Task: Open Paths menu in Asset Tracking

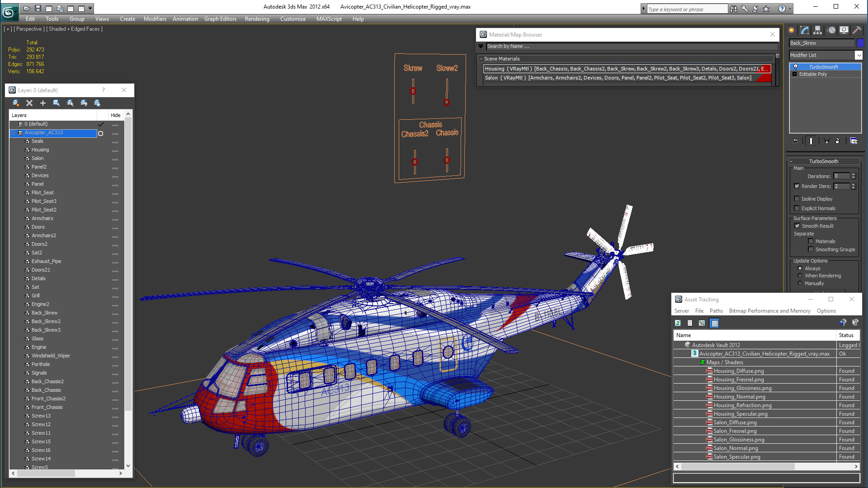Action: 716,311
